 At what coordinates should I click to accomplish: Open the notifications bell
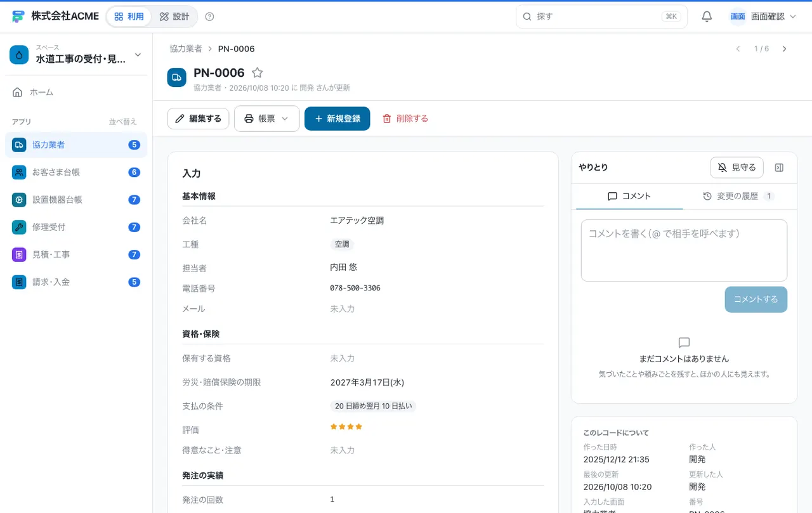707,16
